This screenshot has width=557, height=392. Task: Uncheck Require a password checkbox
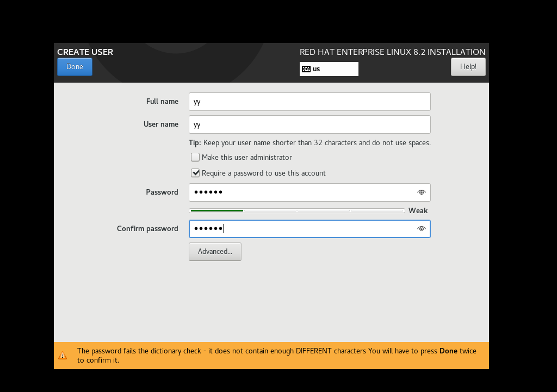195,173
